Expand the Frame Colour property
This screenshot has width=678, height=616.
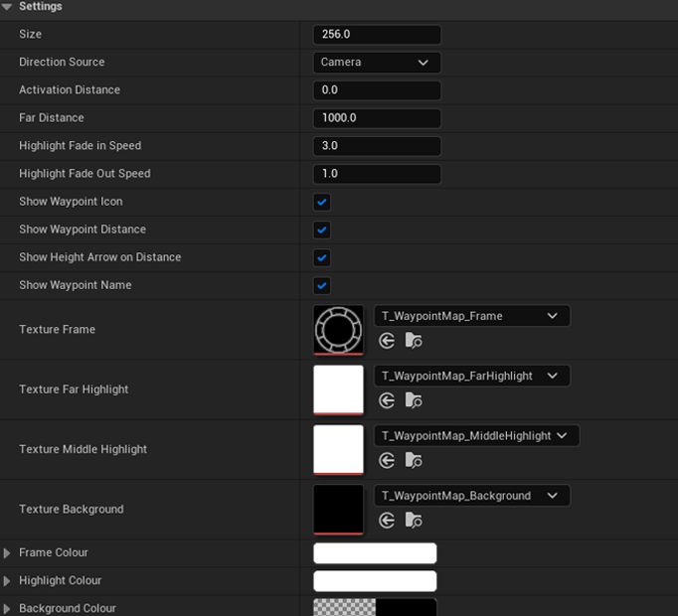(x=8, y=553)
